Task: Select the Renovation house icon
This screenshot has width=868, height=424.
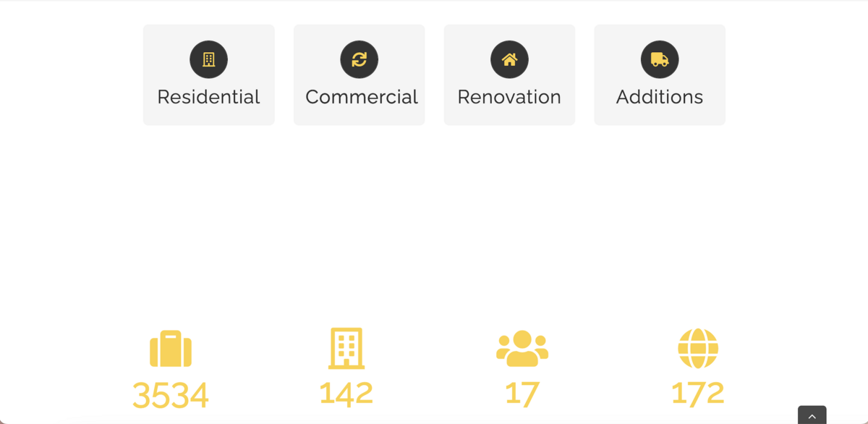Action: (509, 59)
